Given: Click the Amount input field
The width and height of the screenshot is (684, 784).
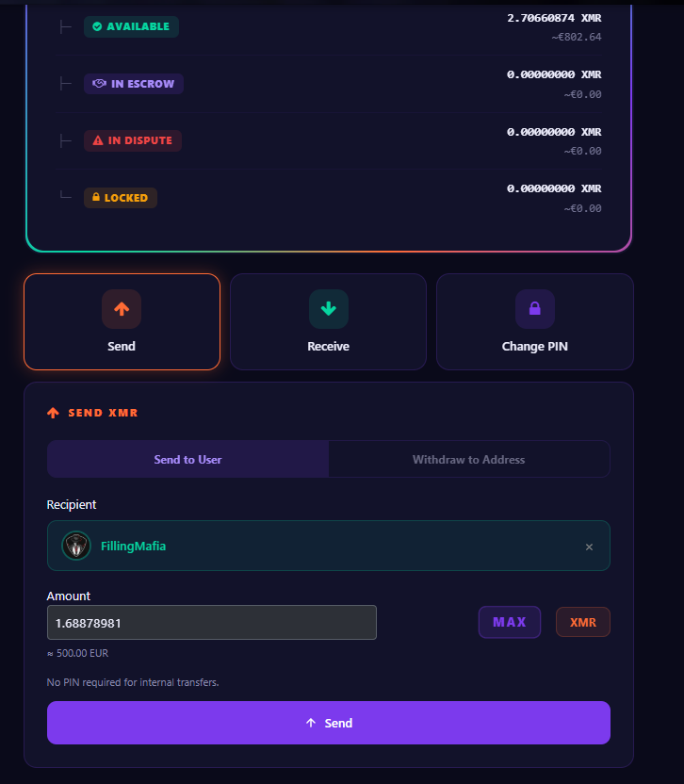Looking at the screenshot, I should point(212,623).
